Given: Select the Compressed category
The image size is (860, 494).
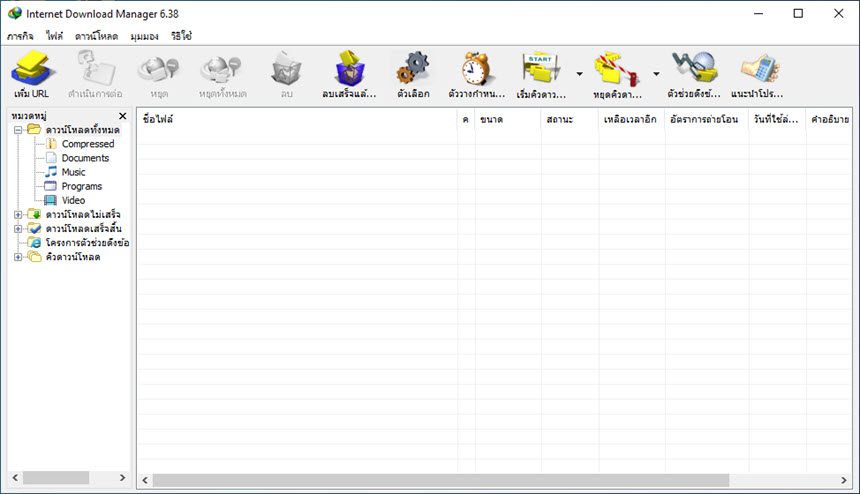Looking at the screenshot, I should 88,144.
